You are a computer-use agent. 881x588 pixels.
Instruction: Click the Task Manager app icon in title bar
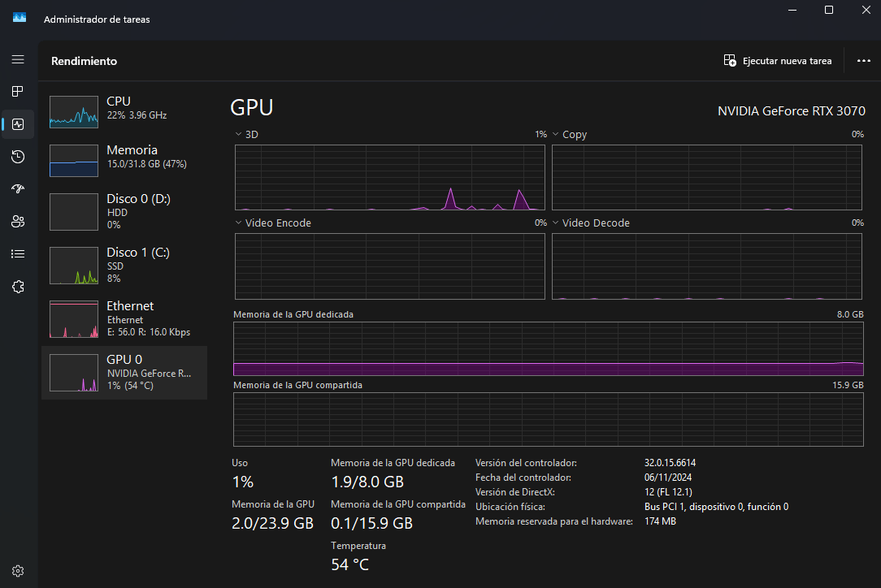(20, 18)
